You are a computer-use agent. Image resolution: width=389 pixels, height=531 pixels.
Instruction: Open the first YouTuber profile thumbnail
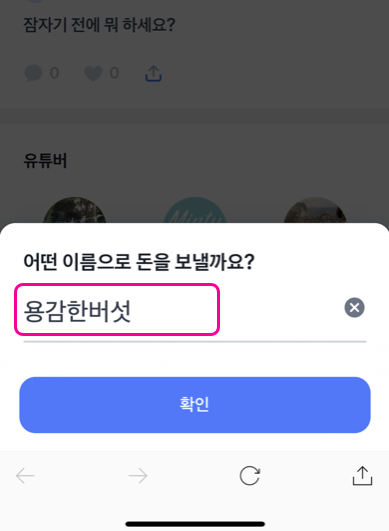[74, 210]
